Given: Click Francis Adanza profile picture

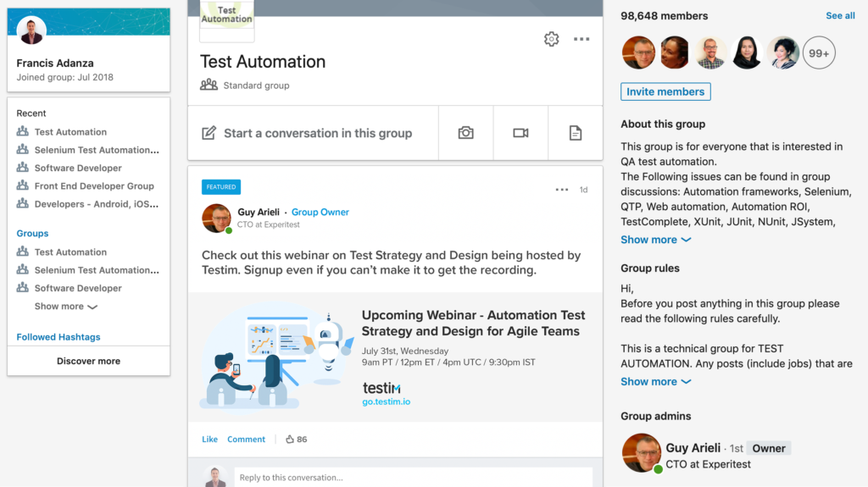Looking at the screenshot, I should (x=31, y=30).
